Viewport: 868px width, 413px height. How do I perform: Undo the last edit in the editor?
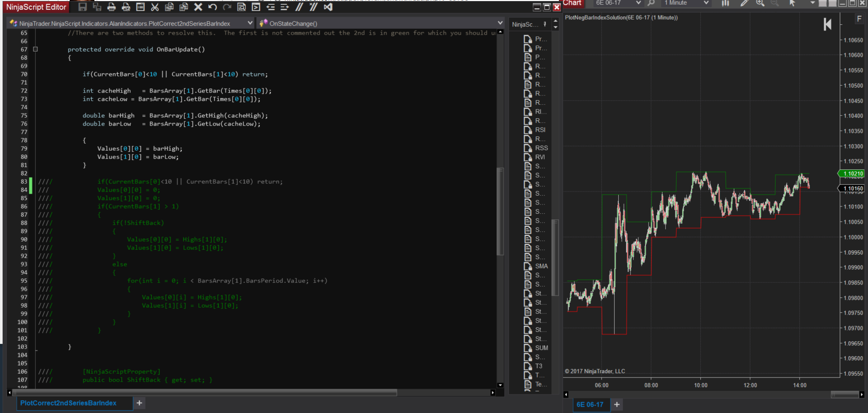213,7
